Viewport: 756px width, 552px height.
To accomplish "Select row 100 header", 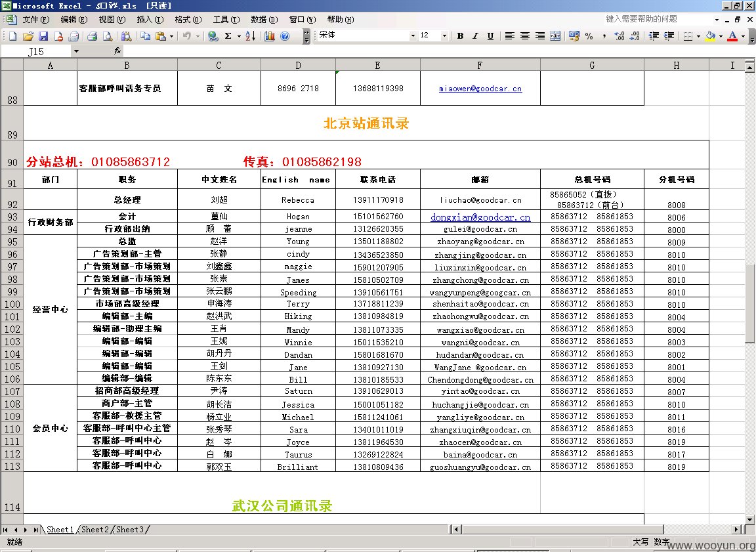I will [12, 304].
